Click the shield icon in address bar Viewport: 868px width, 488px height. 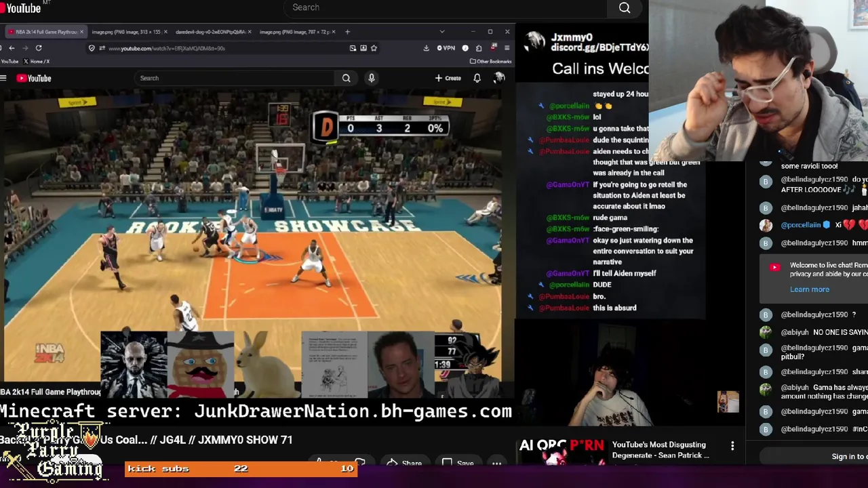[92, 48]
